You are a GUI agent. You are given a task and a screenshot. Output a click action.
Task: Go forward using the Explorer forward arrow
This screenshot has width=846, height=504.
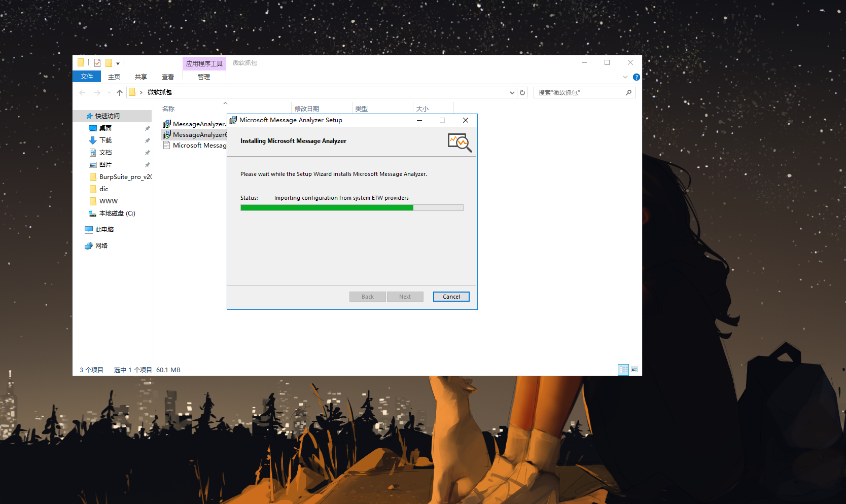pos(97,92)
